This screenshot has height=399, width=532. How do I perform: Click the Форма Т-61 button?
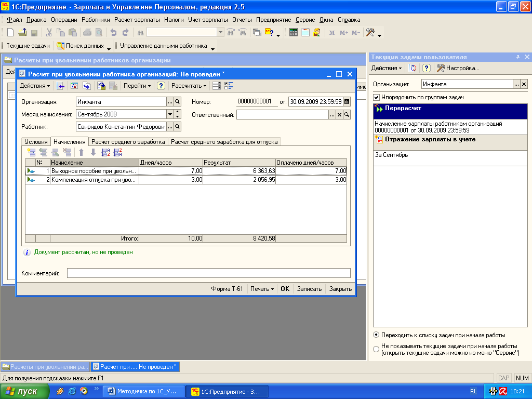coord(227,289)
